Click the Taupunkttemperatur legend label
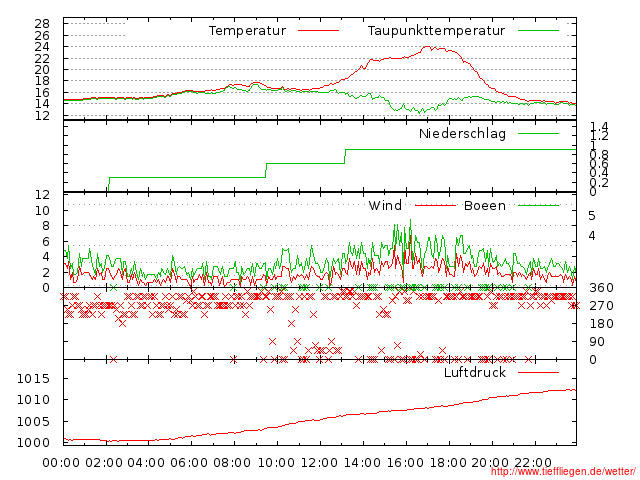 coord(436,31)
